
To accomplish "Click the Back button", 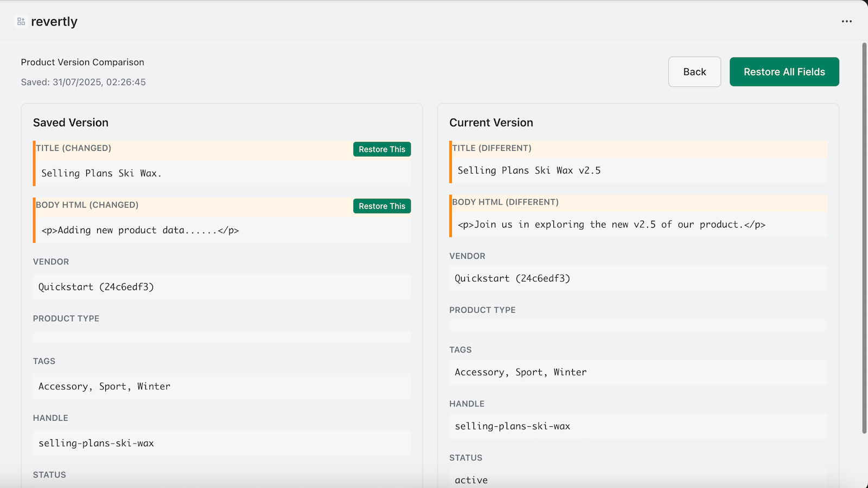I will [694, 72].
